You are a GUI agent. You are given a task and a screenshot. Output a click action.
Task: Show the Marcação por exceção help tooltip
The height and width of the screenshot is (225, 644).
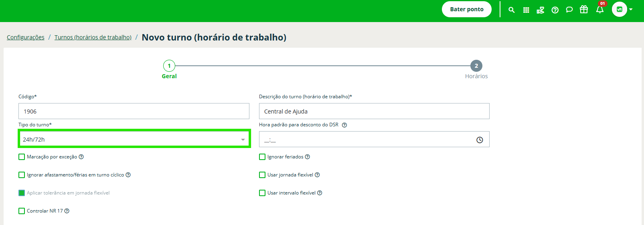81,157
